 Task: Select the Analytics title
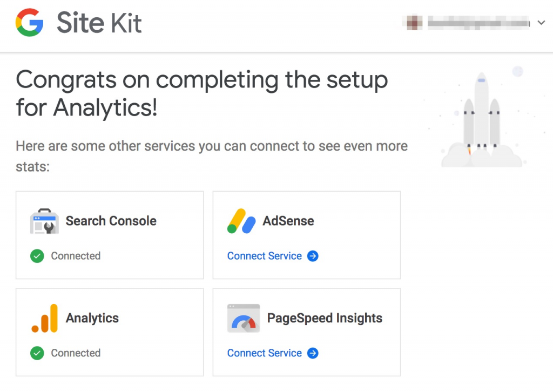(92, 318)
